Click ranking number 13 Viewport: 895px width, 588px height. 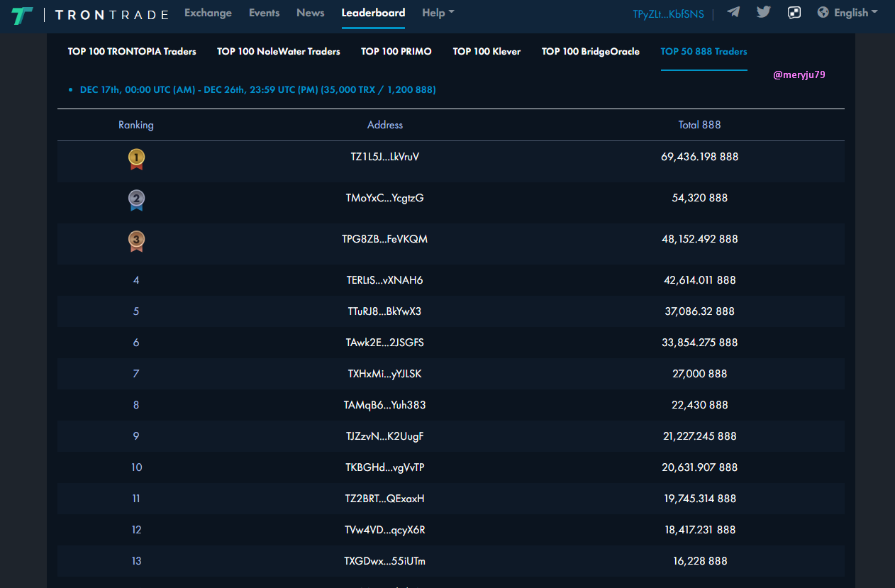pyautogui.click(x=136, y=561)
